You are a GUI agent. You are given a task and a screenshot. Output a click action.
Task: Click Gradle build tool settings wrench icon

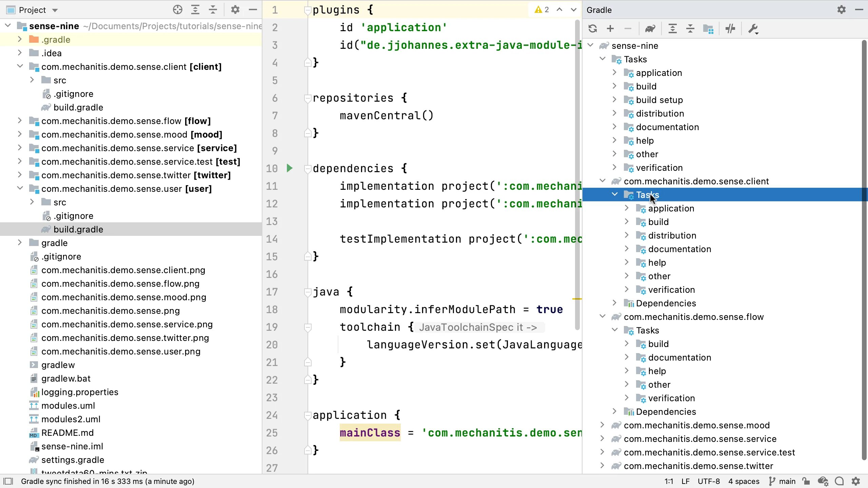(753, 28)
